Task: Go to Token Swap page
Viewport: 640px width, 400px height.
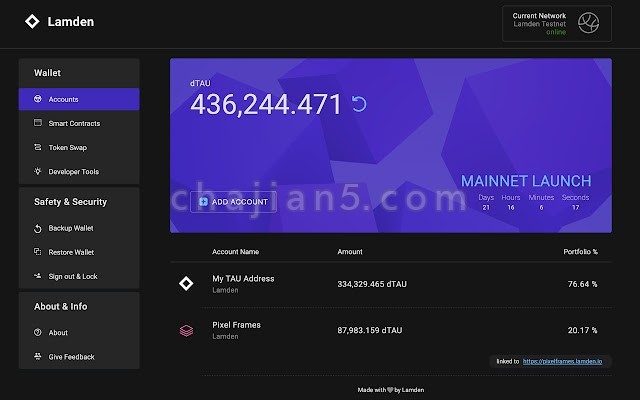Action: click(x=79, y=147)
